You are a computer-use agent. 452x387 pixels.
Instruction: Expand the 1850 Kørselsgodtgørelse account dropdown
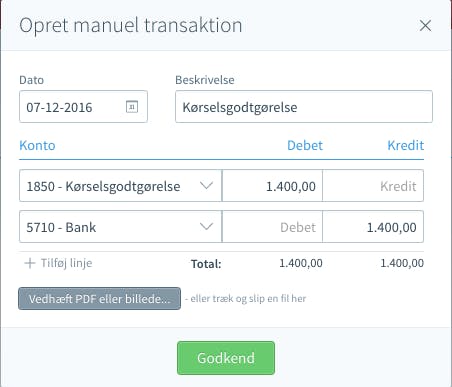120,186
